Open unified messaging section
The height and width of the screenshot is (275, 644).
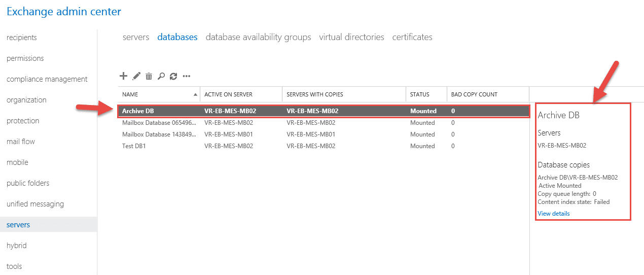35,204
